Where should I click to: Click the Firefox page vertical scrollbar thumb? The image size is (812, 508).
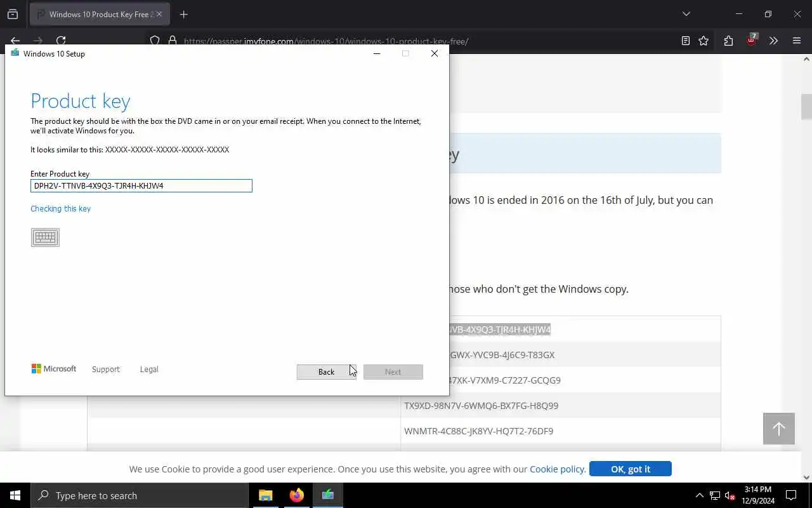(806, 106)
